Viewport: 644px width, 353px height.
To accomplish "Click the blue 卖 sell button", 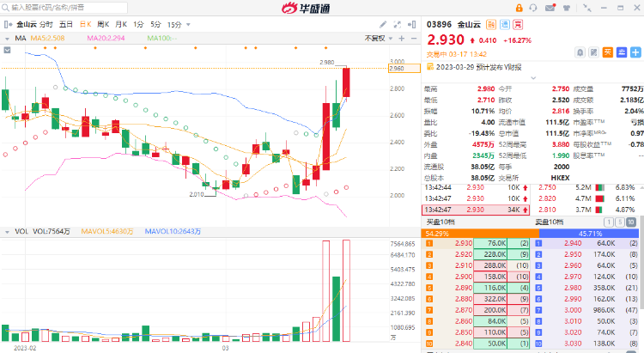I will [622, 52].
